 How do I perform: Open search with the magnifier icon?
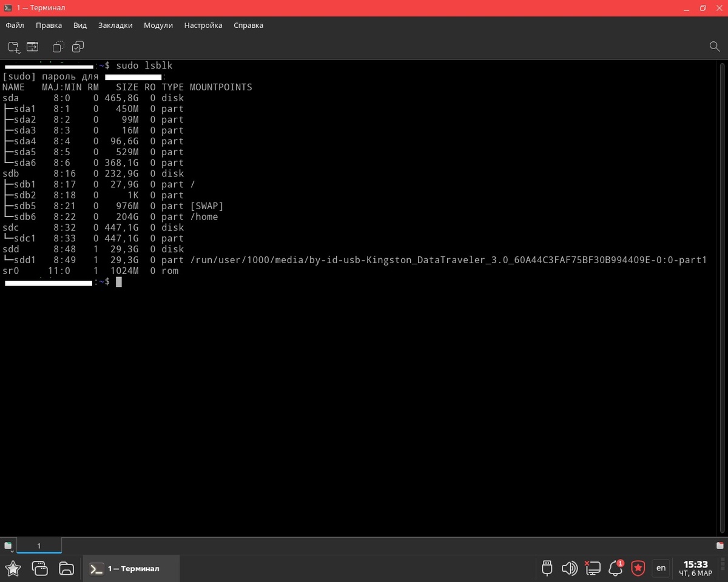715,47
